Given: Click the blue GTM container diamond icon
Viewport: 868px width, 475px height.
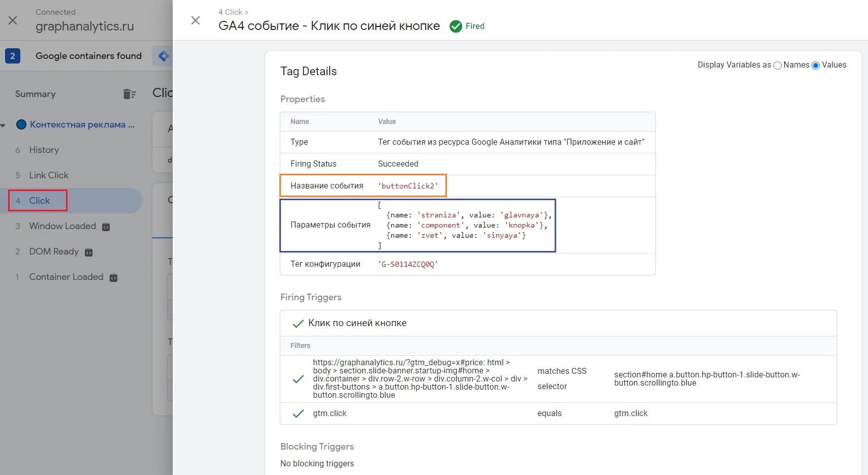Looking at the screenshot, I should (164, 56).
